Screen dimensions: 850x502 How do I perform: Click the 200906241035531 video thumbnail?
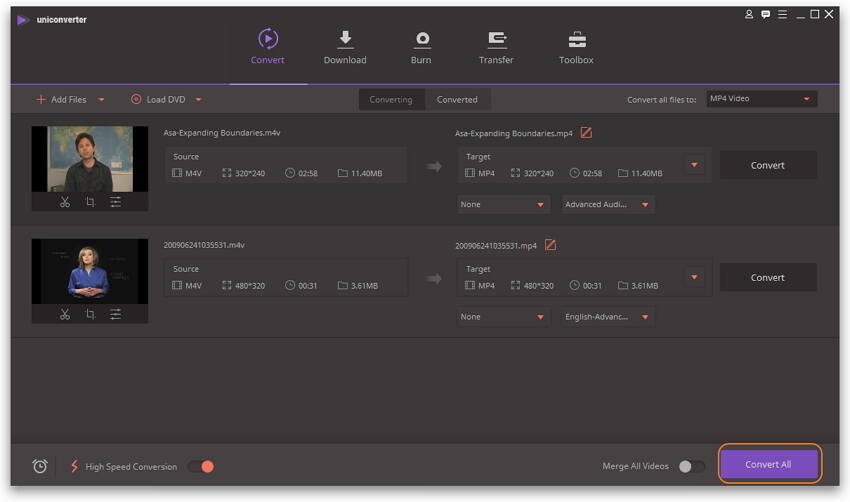[x=90, y=271]
